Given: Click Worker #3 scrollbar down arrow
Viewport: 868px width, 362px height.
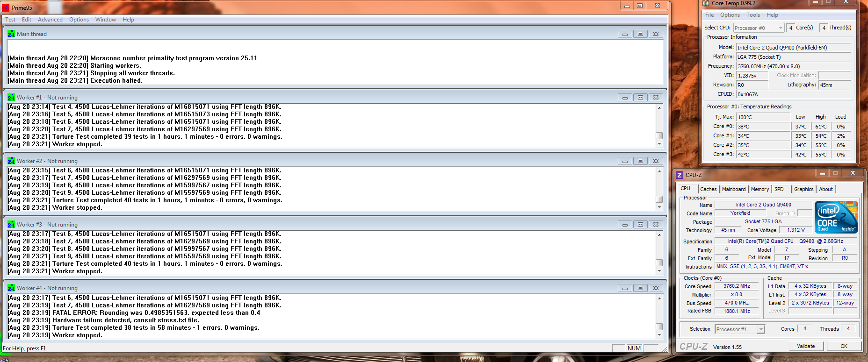Looking at the screenshot, I should point(659,270).
